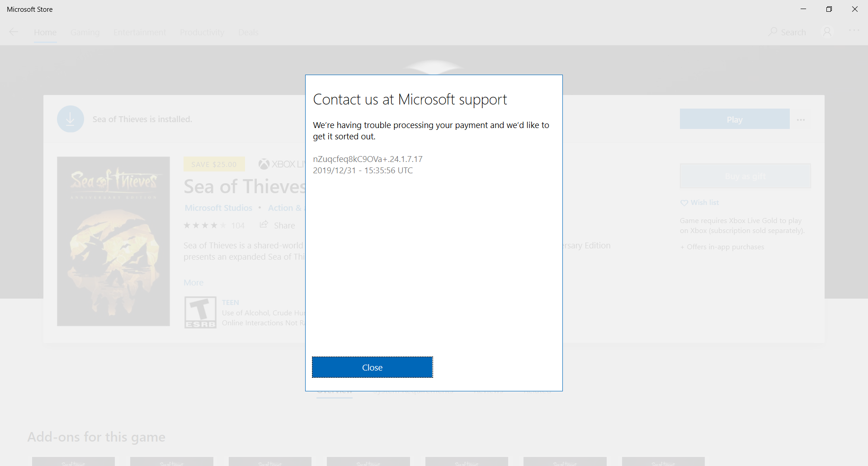Image resolution: width=868 pixels, height=466 pixels.
Task: Expand the description with More
Action: pos(193,282)
